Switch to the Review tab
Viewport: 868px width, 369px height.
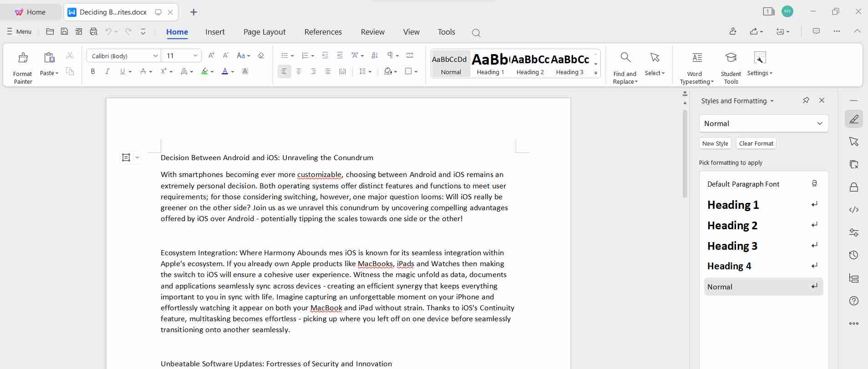coord(373,32)
